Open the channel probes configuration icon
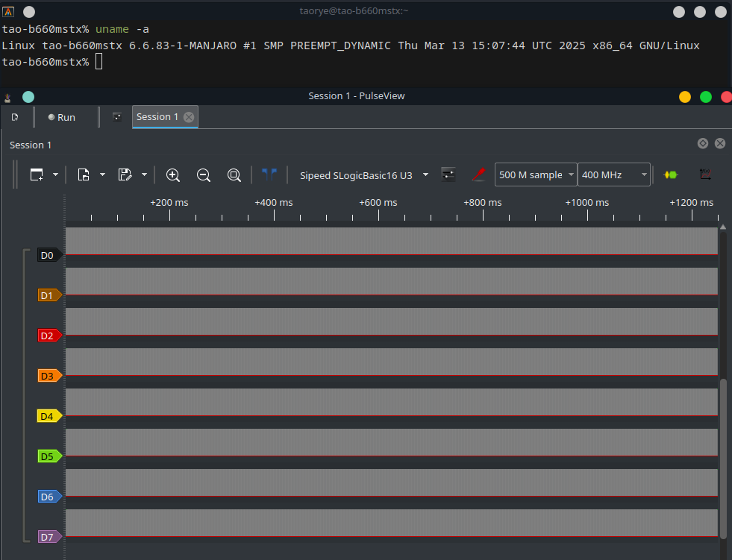This screenshot has width=732, height=560. pyautogui.click(x=480, y=175)
